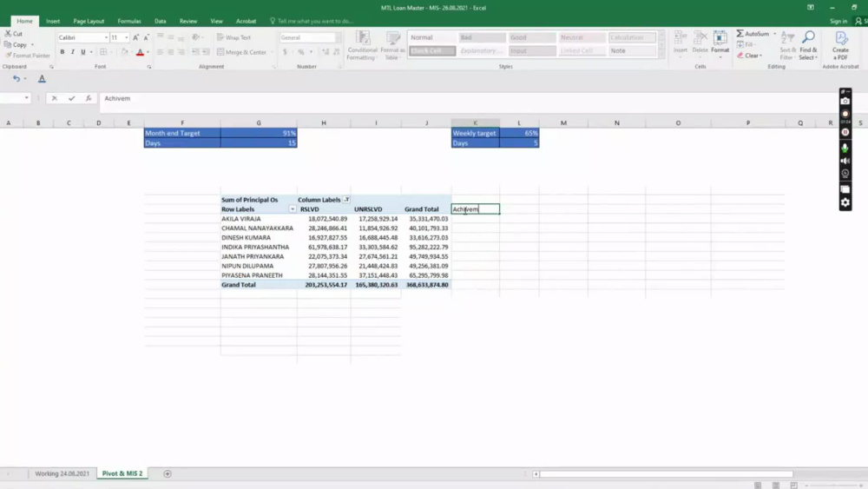Viewport: 868px width, 489px height.
Task: Click Create a PDF Acrobat icon
Action: 840,46
